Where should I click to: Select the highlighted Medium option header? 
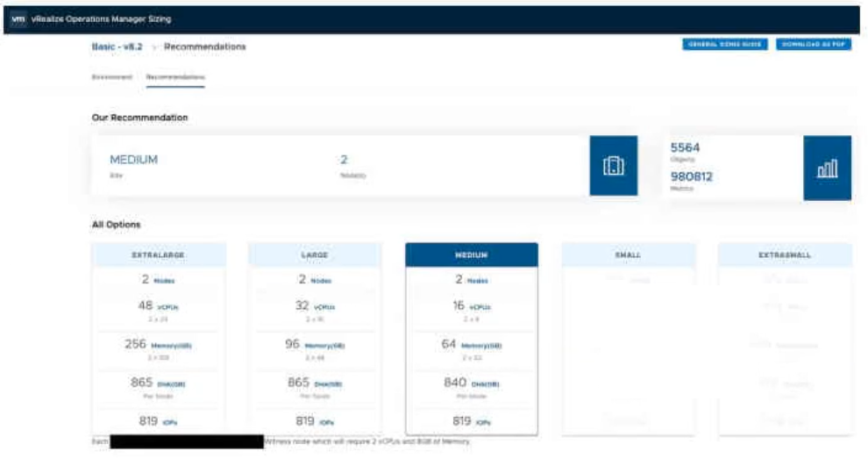tap(471, 255)
